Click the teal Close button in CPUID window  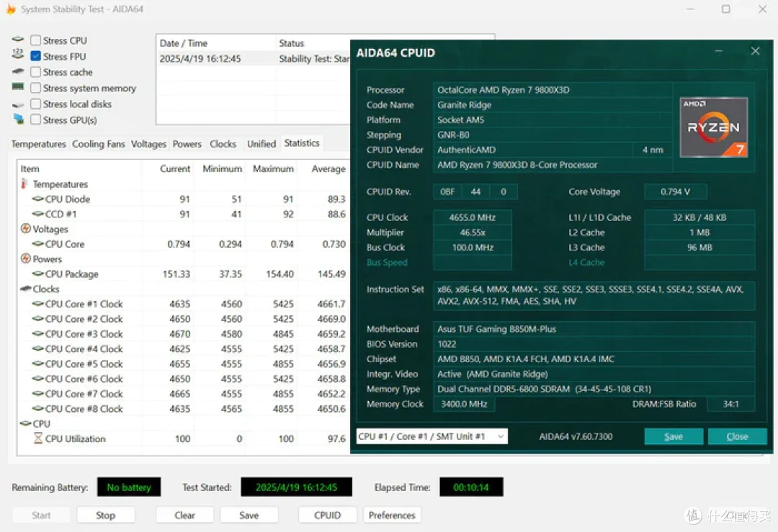pyautogui.click(x=738, y=436)
